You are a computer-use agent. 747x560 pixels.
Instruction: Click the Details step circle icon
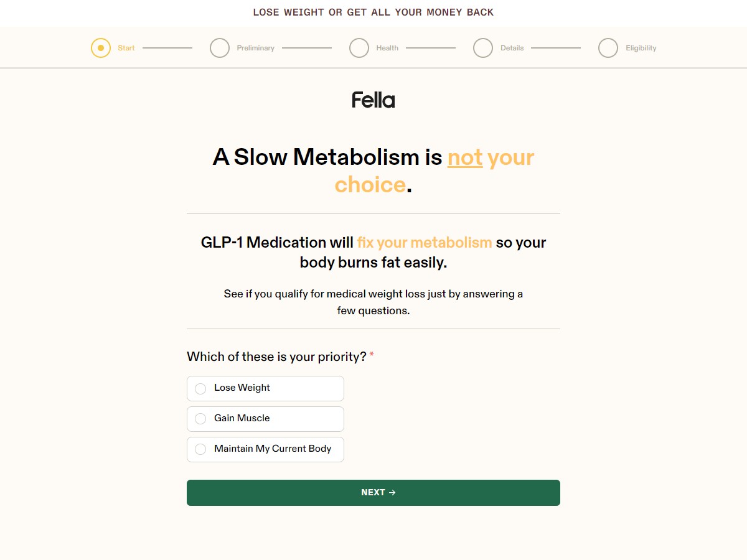483,48
